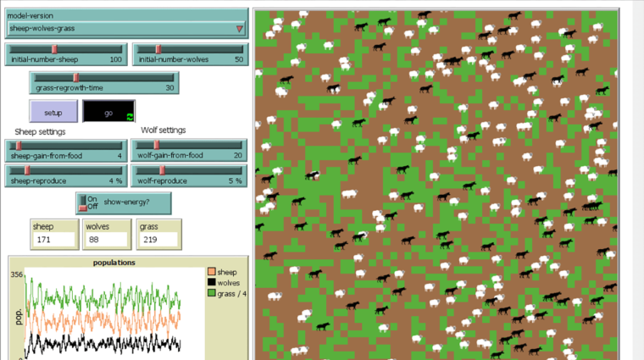Click the sheep monitor value 171

click(x=53, y=240)
